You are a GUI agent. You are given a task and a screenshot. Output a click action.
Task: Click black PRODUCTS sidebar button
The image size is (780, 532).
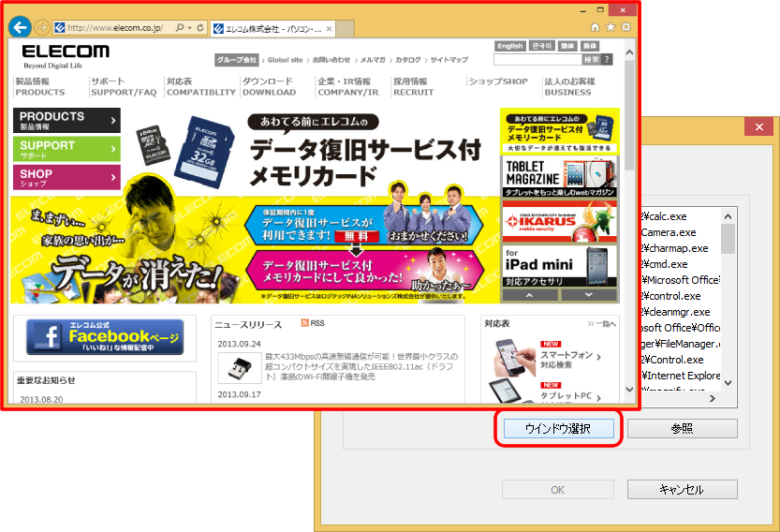(x=66, y=121)
